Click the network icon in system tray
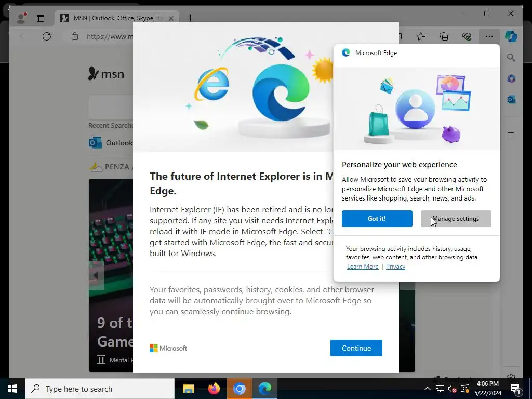532x399 pixels. pyautogui.click(x=440, y=389)
